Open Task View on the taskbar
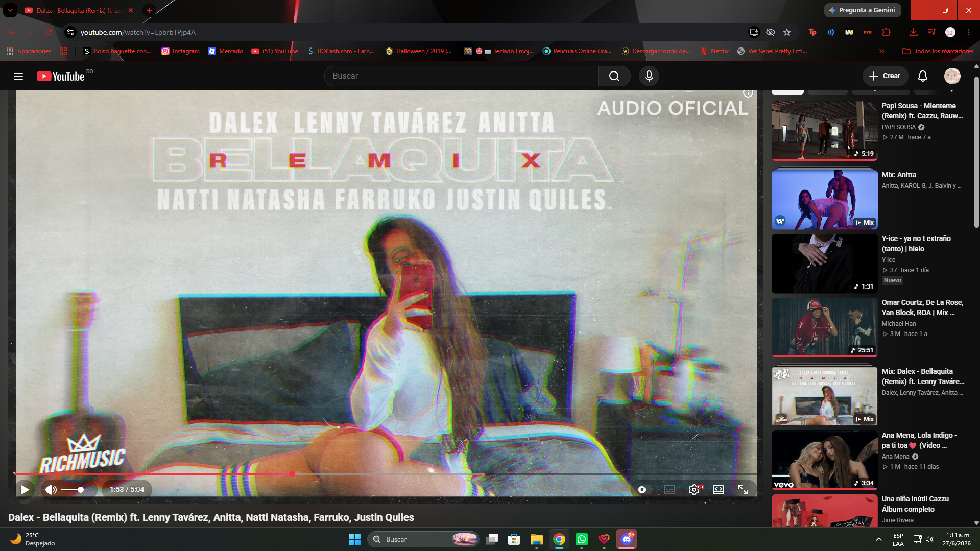Screen dimensions: 980x551 (x=492, y=539)
